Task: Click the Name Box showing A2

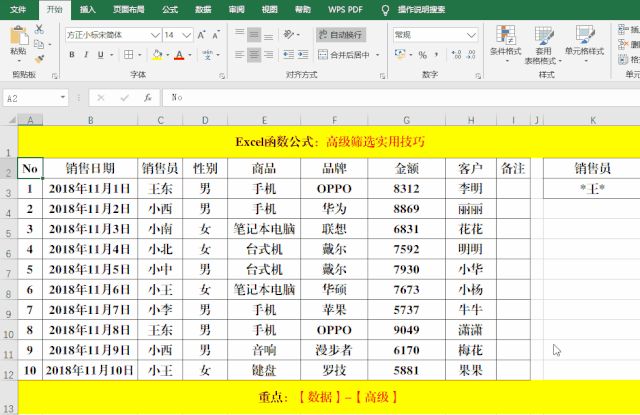Action: (30, 97)
